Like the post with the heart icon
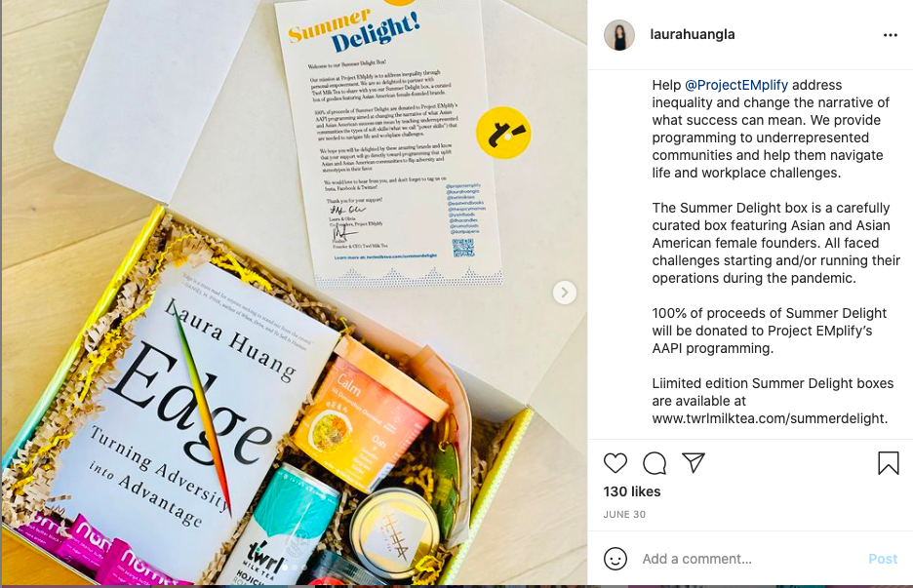Image resolution: width=913 pixels, height=588 pixels. pyautogui.click(x=615, y=463)
